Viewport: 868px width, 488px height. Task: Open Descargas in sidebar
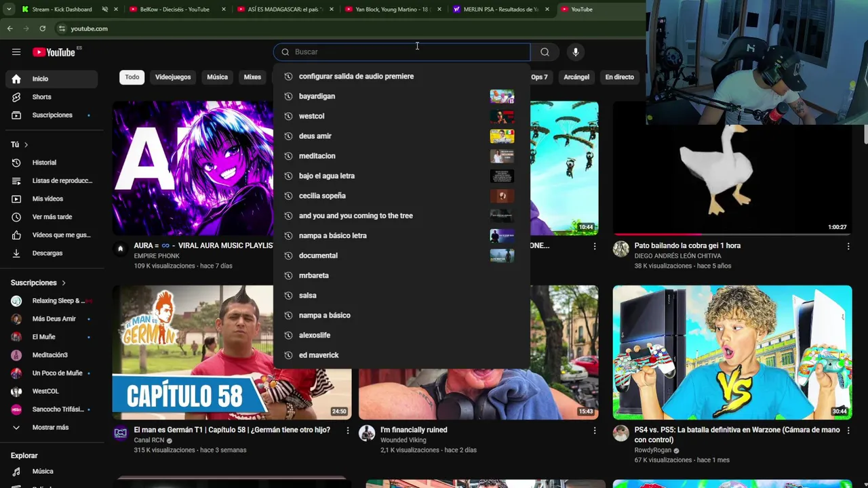click(x=52, y=253)
